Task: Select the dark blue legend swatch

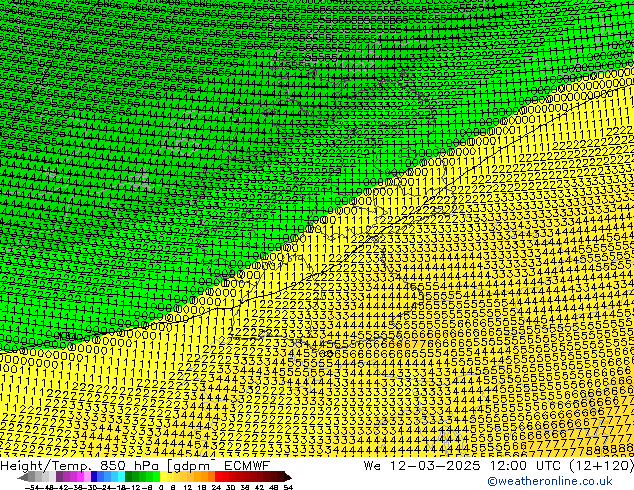Action: pos(94,476)
